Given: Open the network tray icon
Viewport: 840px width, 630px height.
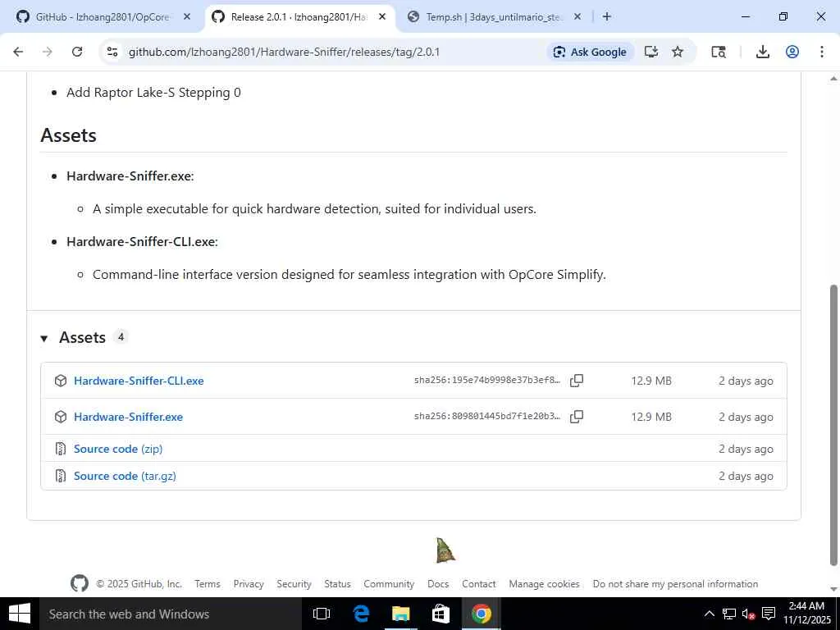Looking at the screenshot, I should [x=729, y=614].
